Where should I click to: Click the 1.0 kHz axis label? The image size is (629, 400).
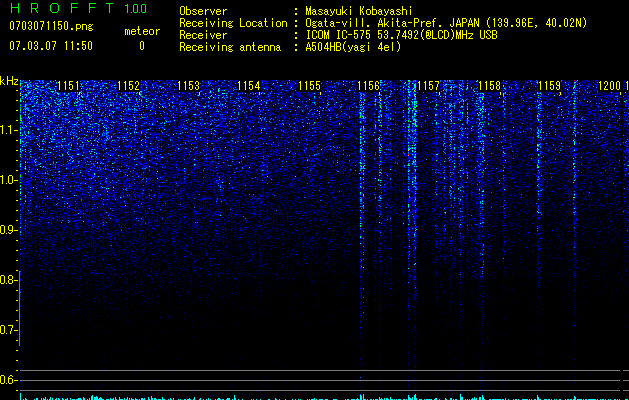pyautogui.click(x=7, y=180)
